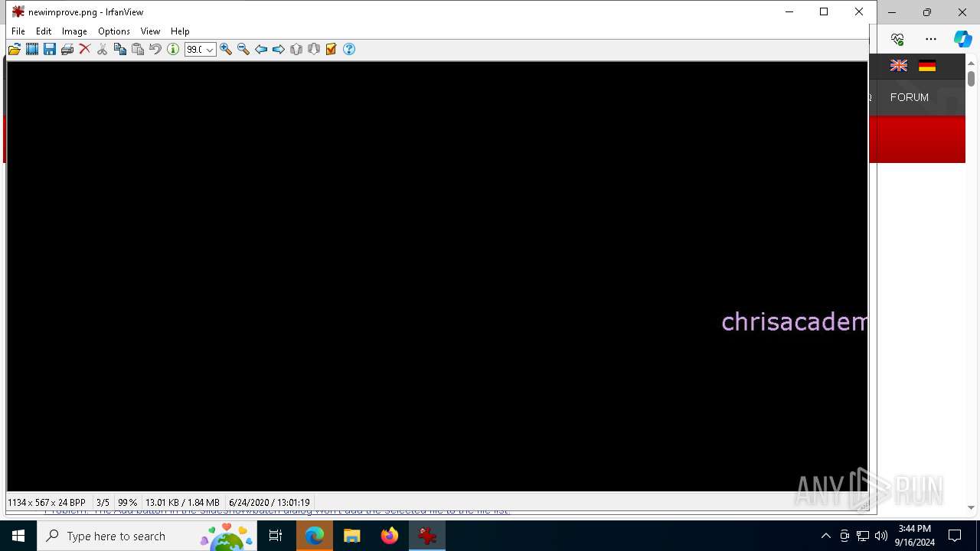Open the View menu
The width and height of the screenshot is (980, 551).
(x=150, y=31)
